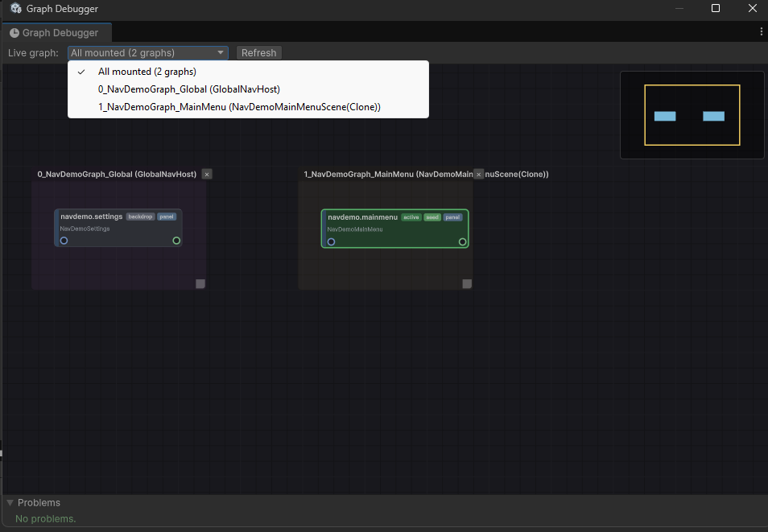This screenshot has width=768, height=532.
Task: Click the Refresh button
Action: pyautogui.click(x=258, y=53)
